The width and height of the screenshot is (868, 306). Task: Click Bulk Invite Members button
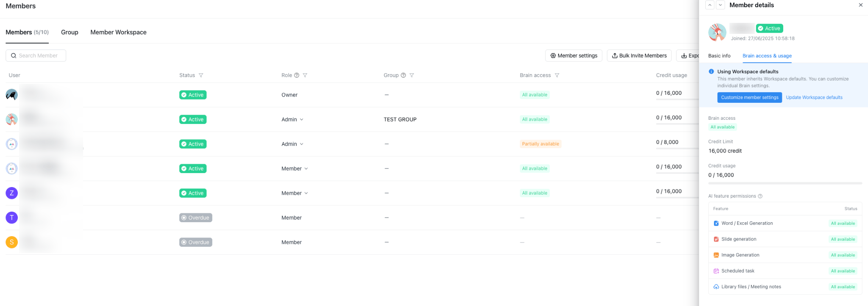[639, 55]
